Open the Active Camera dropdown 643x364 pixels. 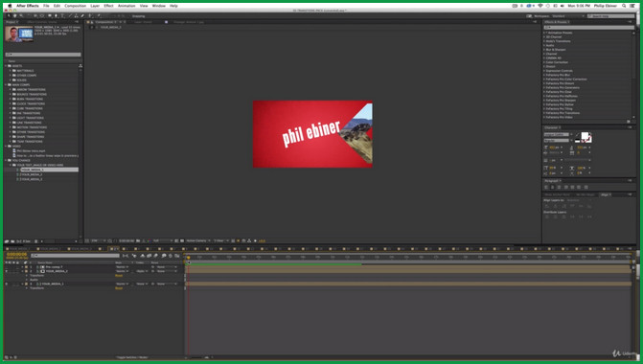click(198, 240)
